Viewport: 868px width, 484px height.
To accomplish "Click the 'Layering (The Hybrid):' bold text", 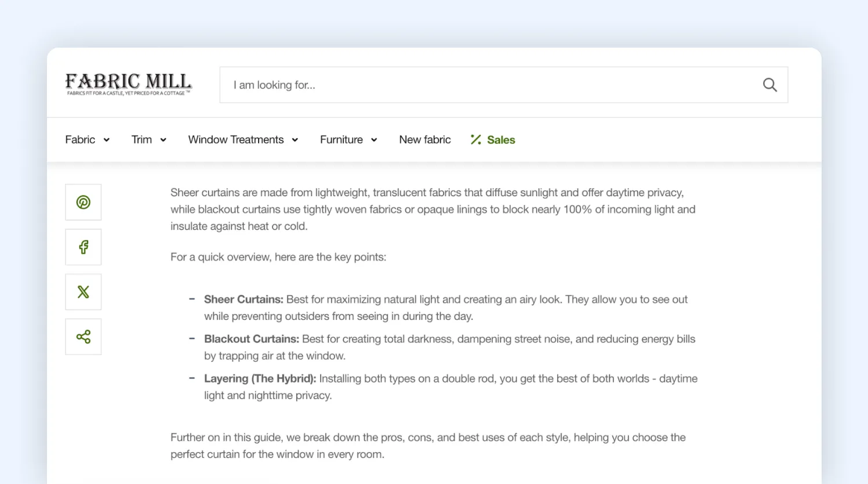I will point(260,378).
